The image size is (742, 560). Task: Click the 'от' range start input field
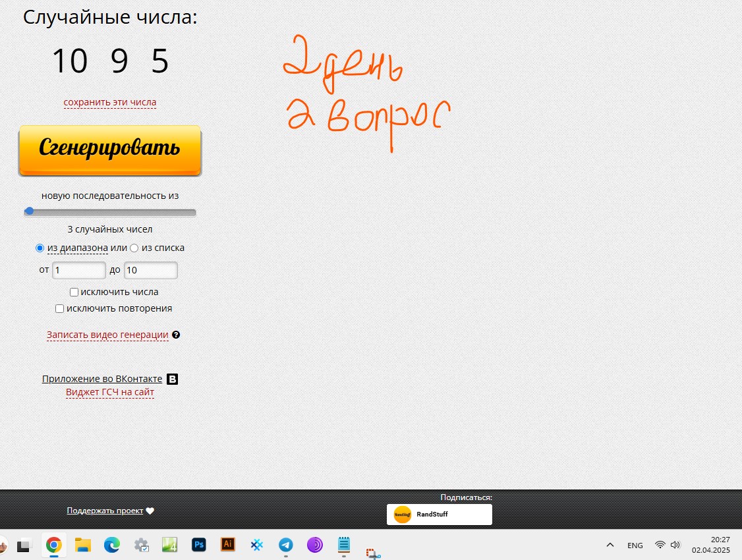tap(78, 270)
